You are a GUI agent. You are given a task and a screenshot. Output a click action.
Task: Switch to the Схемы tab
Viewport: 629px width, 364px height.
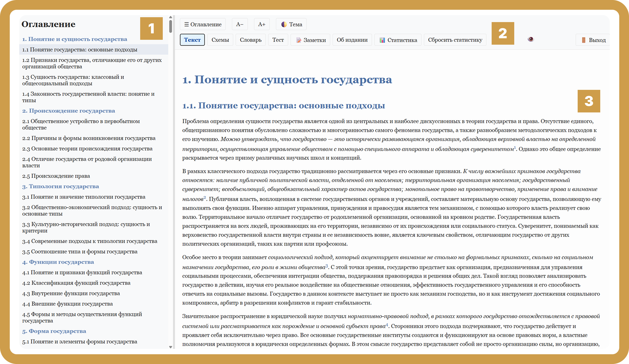[220, 40]
